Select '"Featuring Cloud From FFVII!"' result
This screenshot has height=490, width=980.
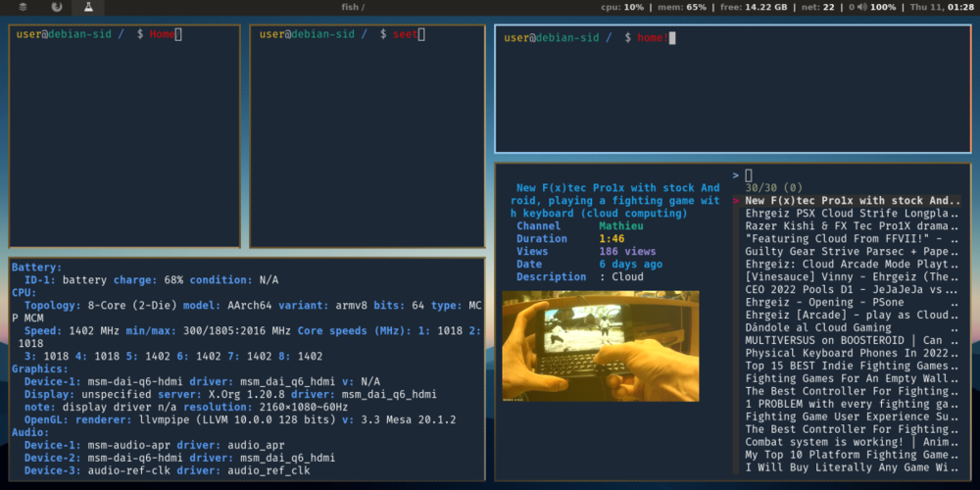(852, 239)
